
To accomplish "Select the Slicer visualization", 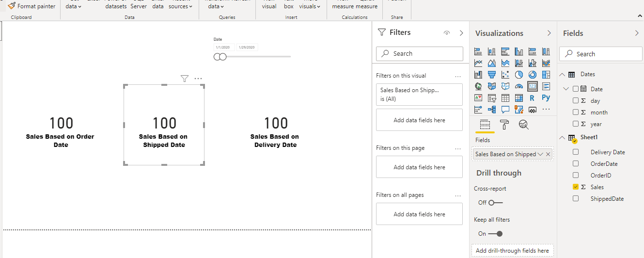I will tap(492, 98).
